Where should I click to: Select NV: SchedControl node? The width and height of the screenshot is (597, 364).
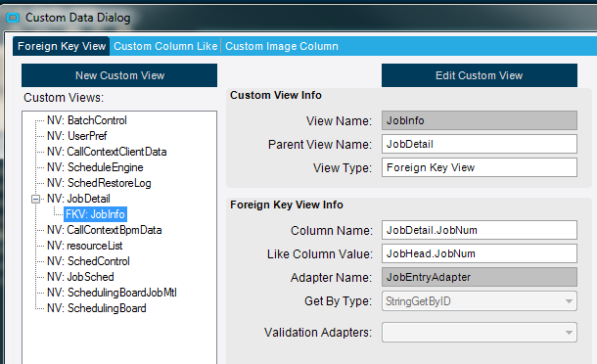tap(88, 261)
